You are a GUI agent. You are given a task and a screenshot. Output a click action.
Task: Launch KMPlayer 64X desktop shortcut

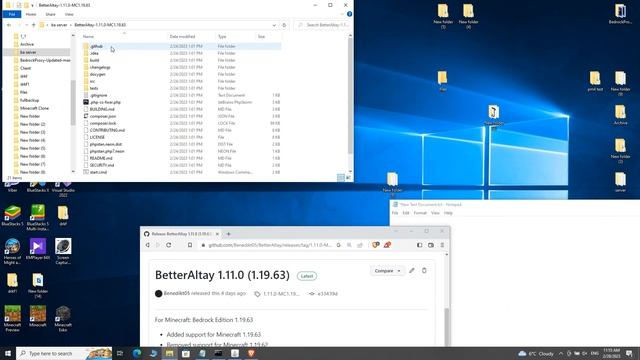pos(38,249)
